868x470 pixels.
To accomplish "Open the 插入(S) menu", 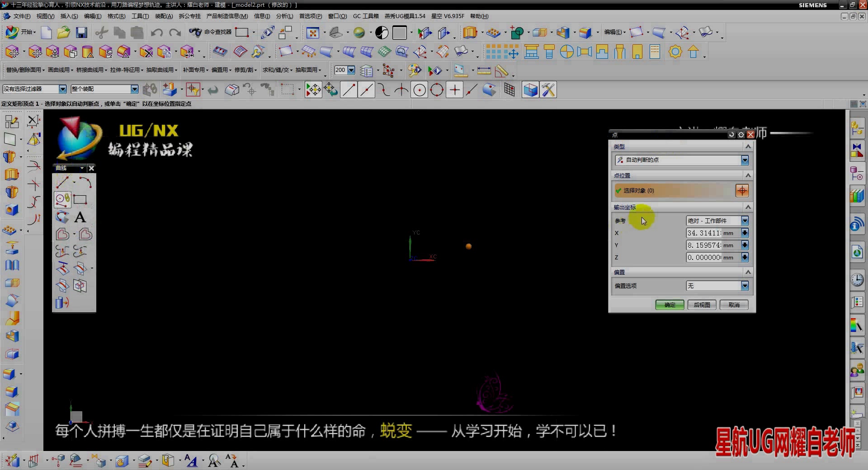I will point(69,16).
